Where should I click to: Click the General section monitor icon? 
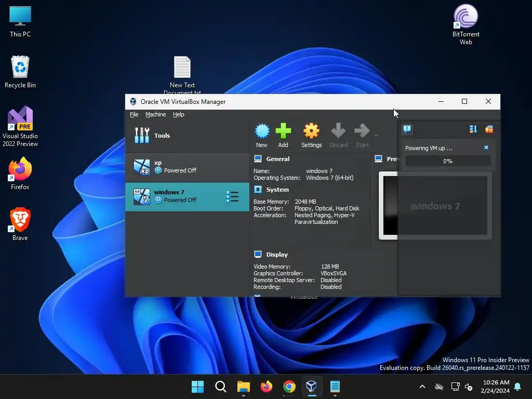coord(258,158)
